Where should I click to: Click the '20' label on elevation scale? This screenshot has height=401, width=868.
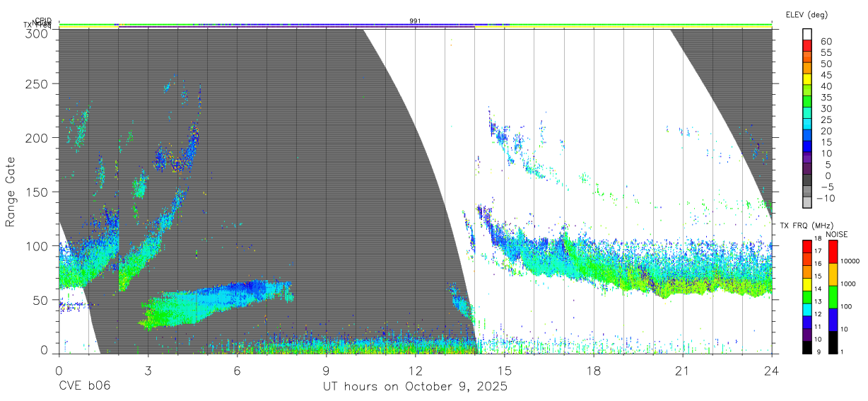[826, 132]
